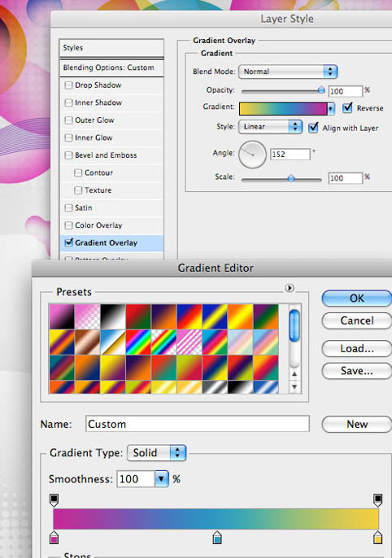The image size is (392, 558).
Task: Uncheck the Gradient Overlay checkbox
Action: pyautogui.click(x=68, y=242)
